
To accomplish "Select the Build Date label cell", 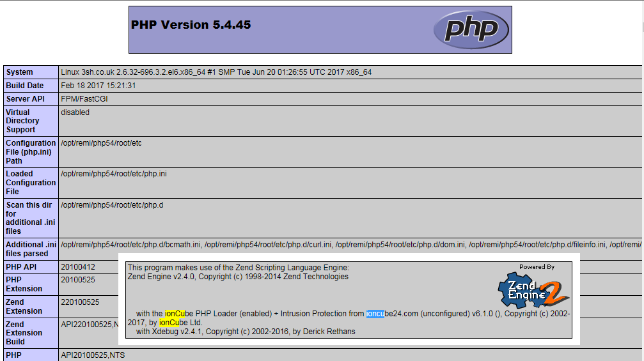I will pos(31,86).
